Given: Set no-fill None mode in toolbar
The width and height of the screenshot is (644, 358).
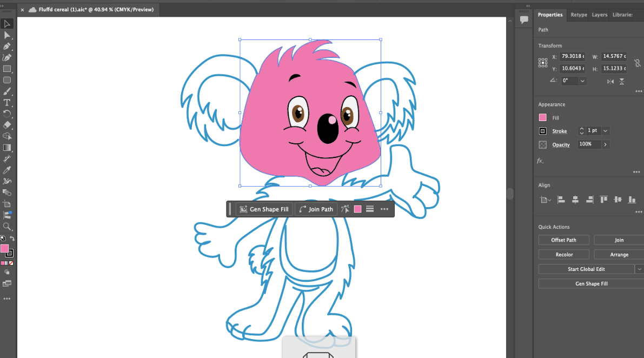Looking at the screenshot, I should 11,263.
